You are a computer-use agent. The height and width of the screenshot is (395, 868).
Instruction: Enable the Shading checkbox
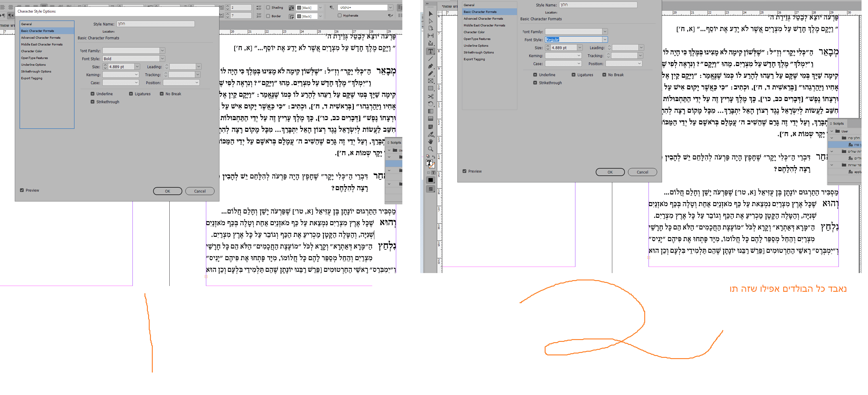click(x=268, y=7)
